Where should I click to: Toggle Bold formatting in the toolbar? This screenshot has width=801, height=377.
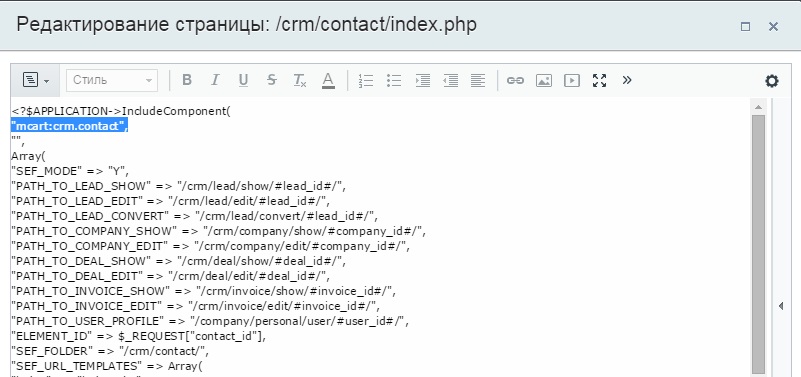(187, 80)
